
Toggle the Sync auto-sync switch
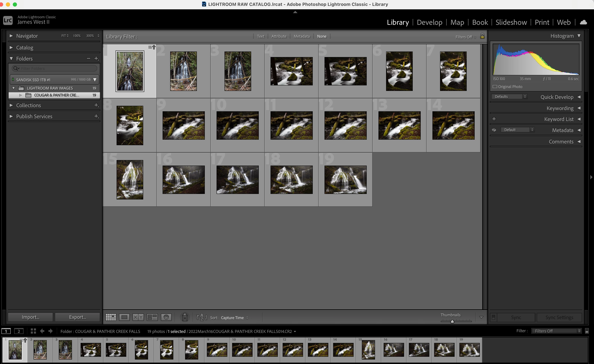click(494, 317)
